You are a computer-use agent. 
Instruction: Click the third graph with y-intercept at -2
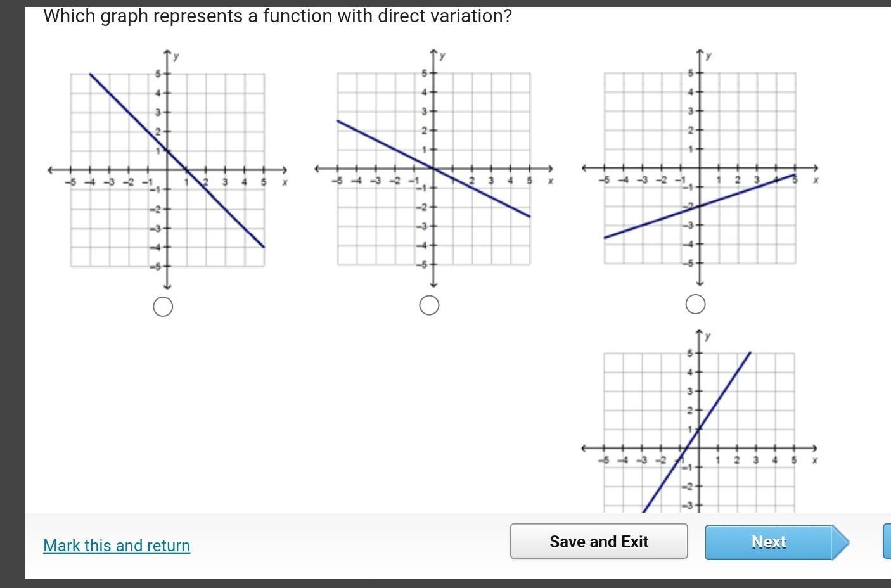(700, 168)
